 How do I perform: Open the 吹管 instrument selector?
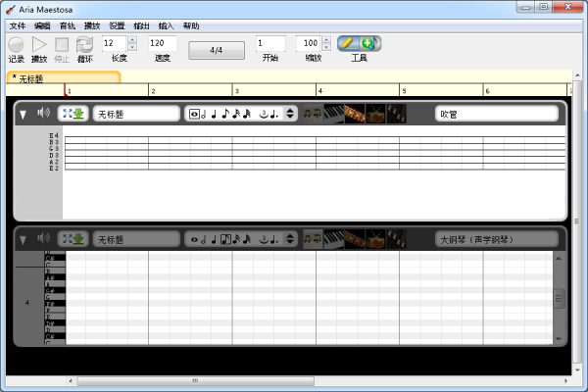click(496, 114)
